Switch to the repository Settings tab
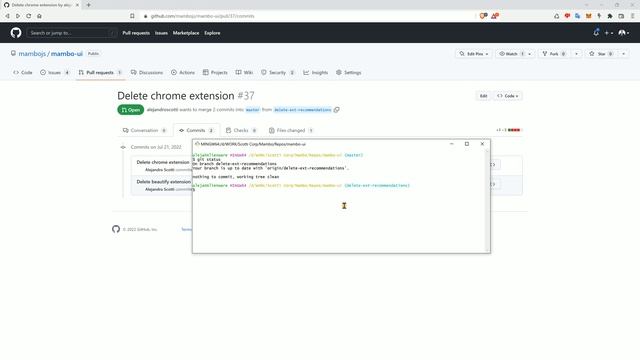 (349, 72)
